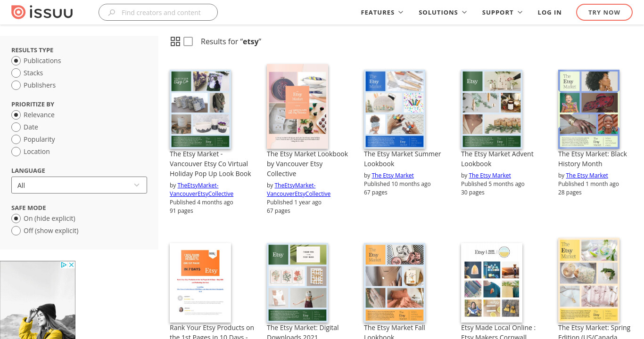Open The Etsy Market link under Black History Month
The image size is (644, 339).
point(587,176)
